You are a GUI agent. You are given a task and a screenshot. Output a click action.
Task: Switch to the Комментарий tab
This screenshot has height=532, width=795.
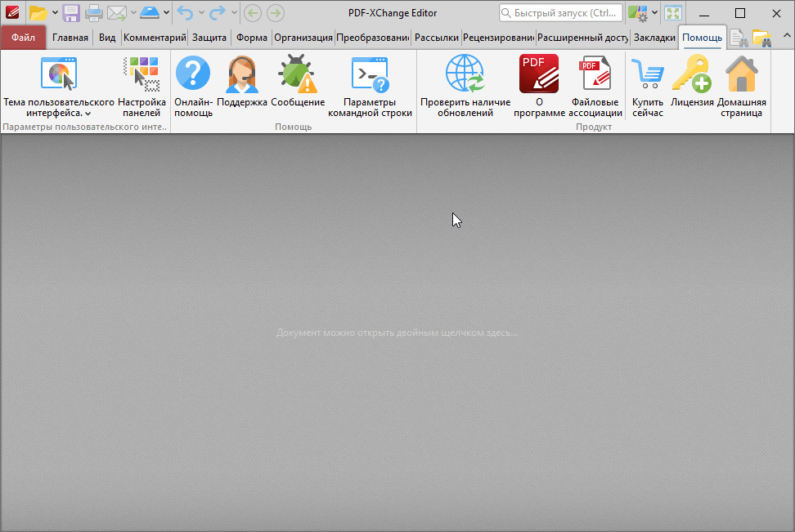tap(155, 38)
